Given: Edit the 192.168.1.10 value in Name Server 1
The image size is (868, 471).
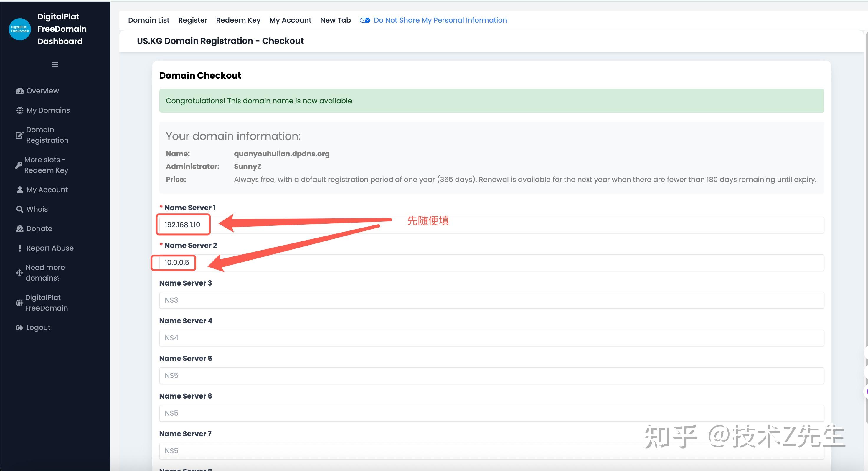Looking at the screenshot, I should pos(182,225).
